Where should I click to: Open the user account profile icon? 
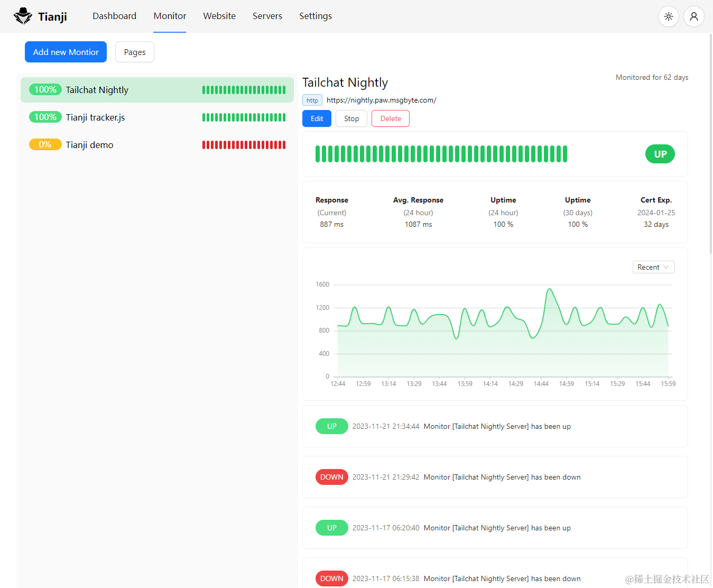tap(694, 16)
